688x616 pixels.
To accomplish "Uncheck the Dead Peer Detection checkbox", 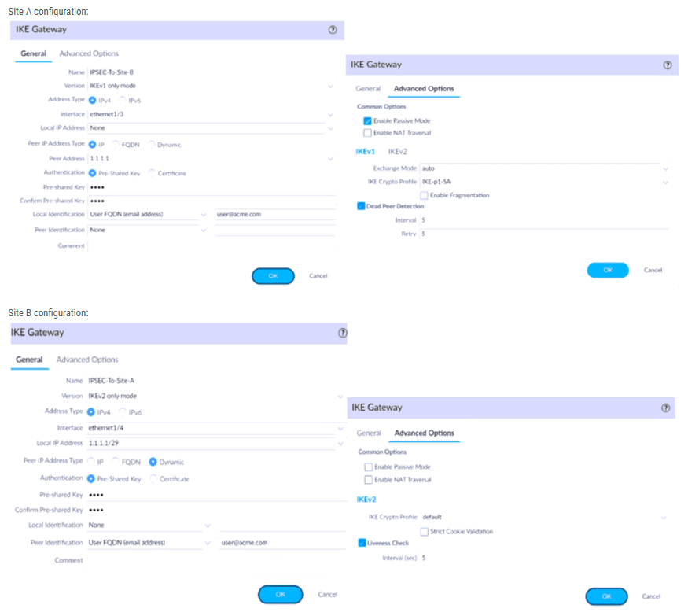I will click(362, 206).
